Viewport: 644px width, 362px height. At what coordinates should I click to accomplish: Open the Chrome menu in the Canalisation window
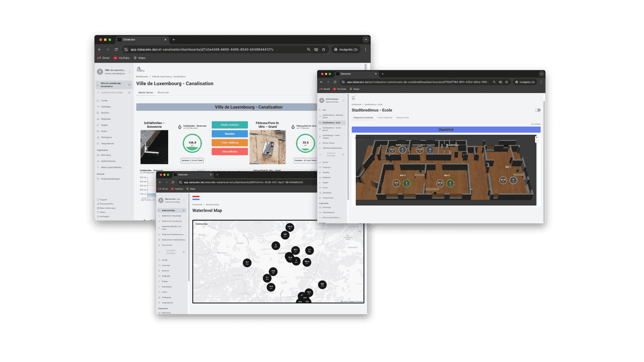366,50
